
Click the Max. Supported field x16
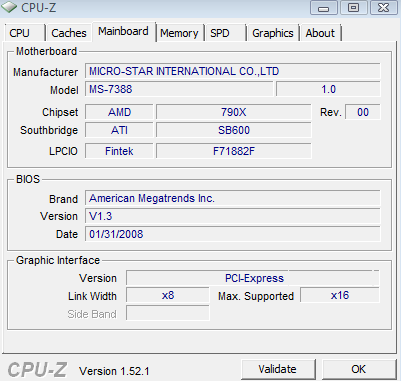click(x=340, y=295)
